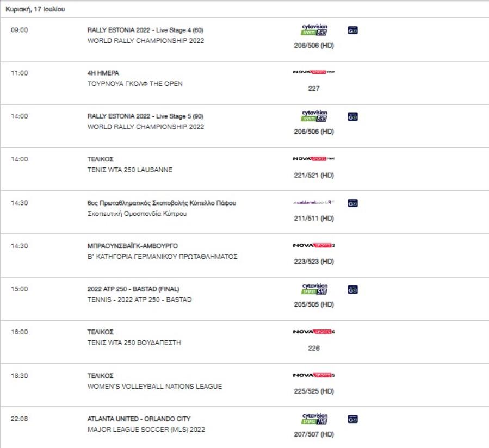Select ΤΕΝΙΣ WTA 250 LAUSANNE listing

pos(130,170)
